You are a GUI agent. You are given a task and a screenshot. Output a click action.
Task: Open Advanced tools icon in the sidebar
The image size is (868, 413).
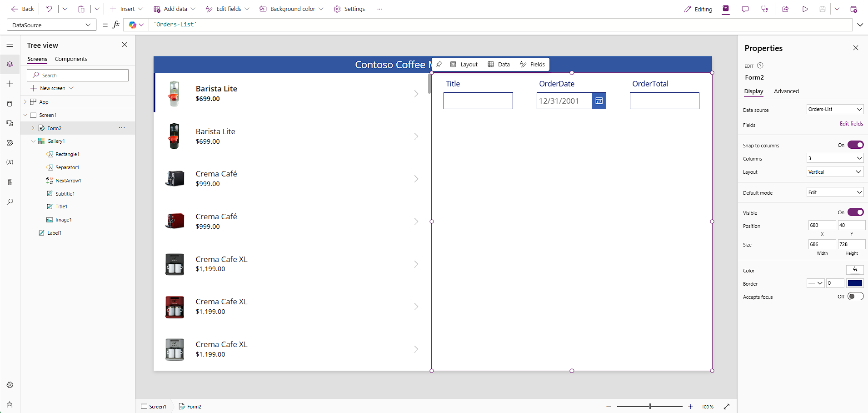[x=10, y=182]
